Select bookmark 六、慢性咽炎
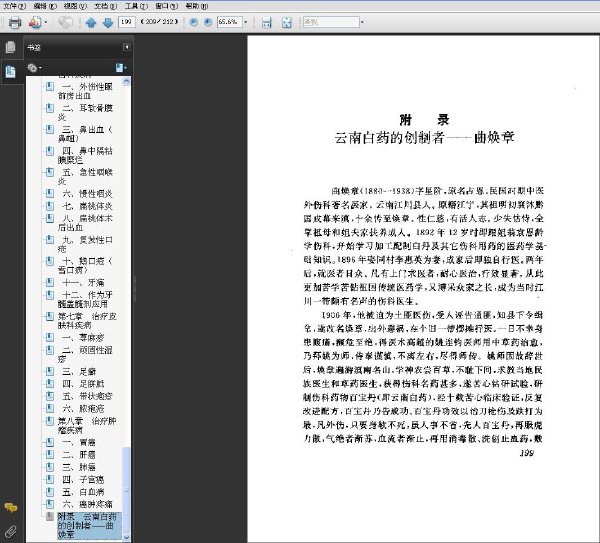 coord(87,194)
